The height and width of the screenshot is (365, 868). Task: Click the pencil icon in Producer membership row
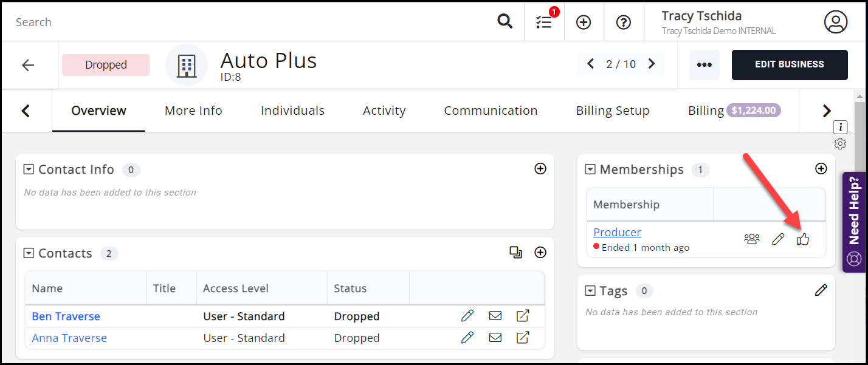tap(778, 239)
